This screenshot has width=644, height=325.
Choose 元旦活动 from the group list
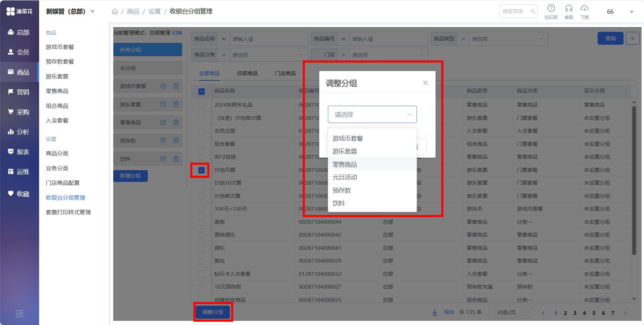(372, 177)
